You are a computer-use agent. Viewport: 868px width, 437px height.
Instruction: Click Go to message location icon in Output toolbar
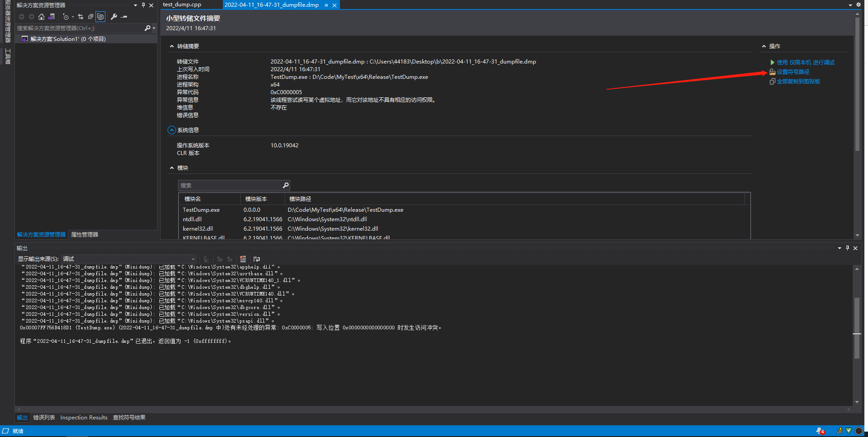point(206,259)
